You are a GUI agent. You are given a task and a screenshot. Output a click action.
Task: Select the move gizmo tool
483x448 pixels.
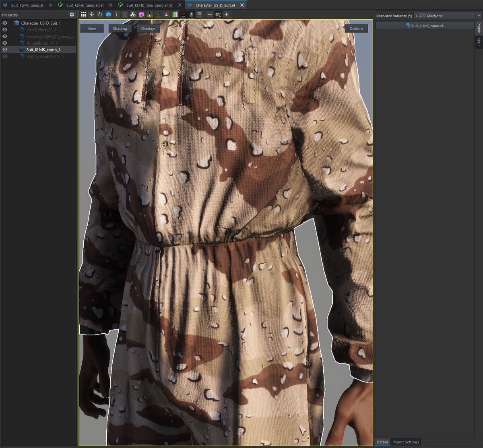pos(92,14)
